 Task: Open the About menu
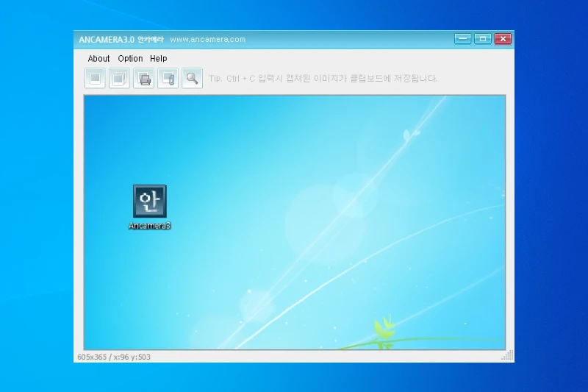98,59
